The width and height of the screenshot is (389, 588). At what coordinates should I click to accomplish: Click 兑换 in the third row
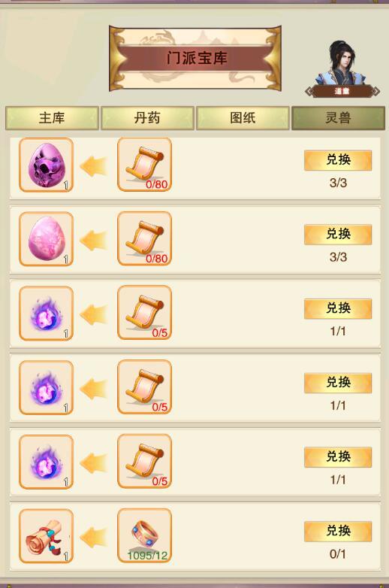[x=338, y=308]
